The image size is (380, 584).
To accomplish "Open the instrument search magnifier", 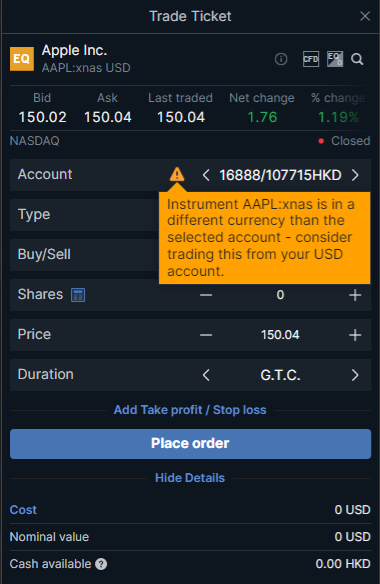I will [357, 59].
